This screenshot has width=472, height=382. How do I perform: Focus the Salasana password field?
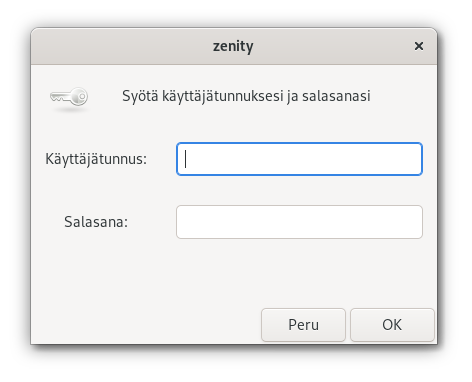tap(299, 222)
